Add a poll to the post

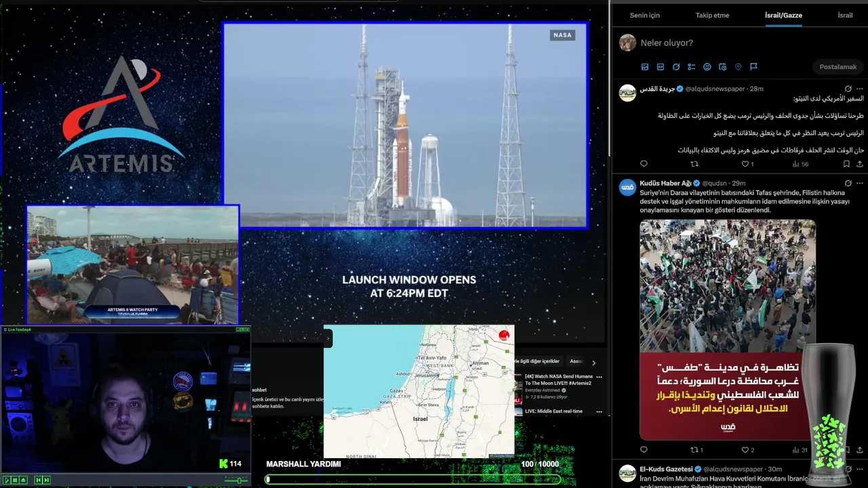tap(692, 67)
